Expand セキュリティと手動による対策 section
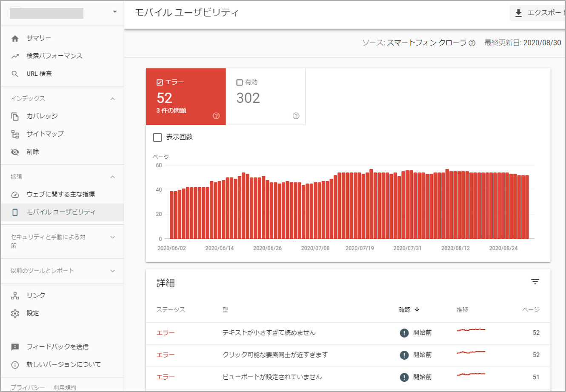This screenshot has width=566, height=392. coord(112,237)
